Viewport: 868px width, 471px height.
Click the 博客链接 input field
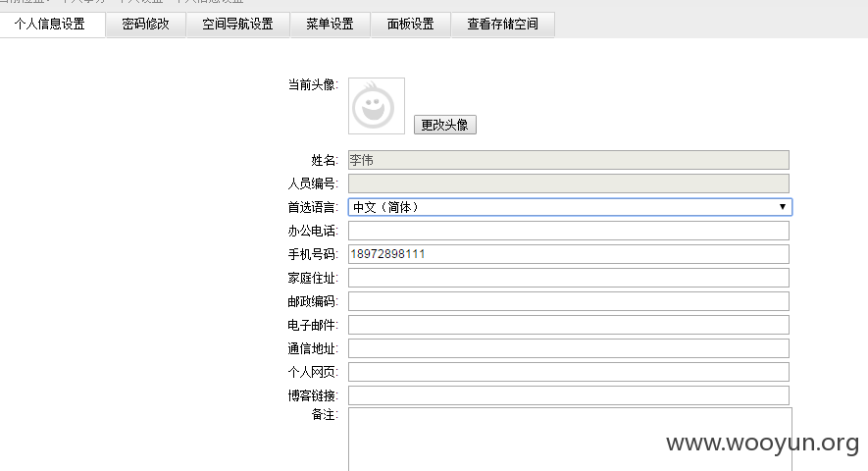click(x=569, y=395)
